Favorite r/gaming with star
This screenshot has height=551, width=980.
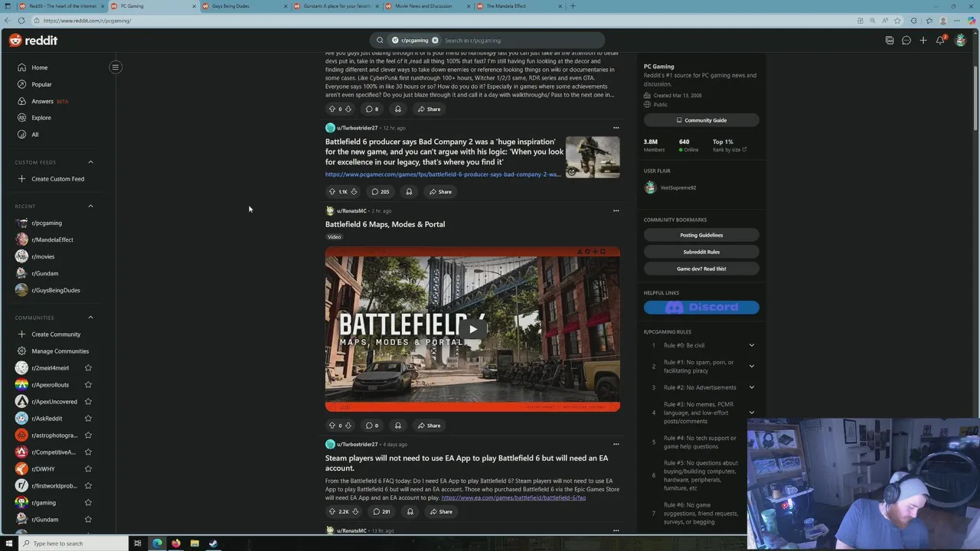[x=88, y=503]
